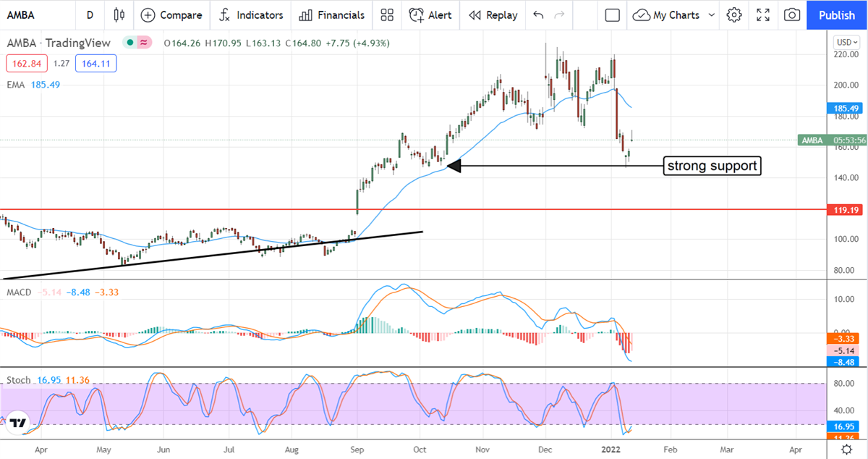Image resolution: width=868 pixels, height=459 pixels.
Task: Open the candlestick chart style selector
Action: pyautogui.click(x=119, y=14)
